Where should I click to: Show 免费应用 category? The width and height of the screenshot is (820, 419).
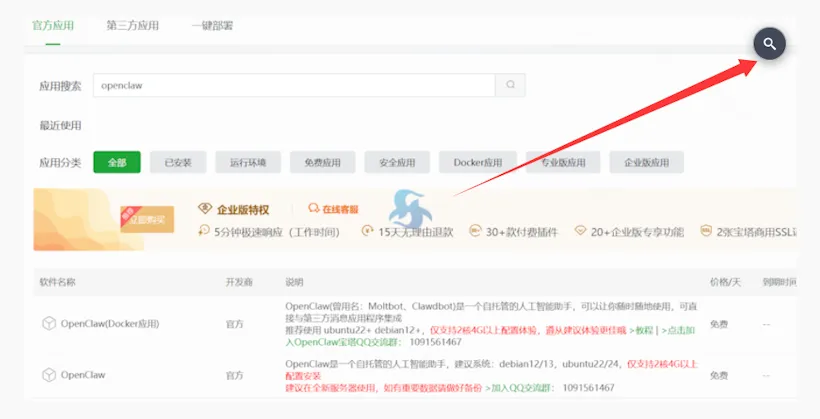323,162
